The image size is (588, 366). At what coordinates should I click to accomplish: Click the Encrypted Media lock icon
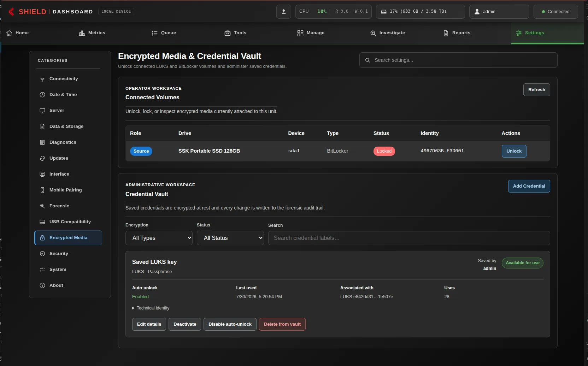pos(42,238)
